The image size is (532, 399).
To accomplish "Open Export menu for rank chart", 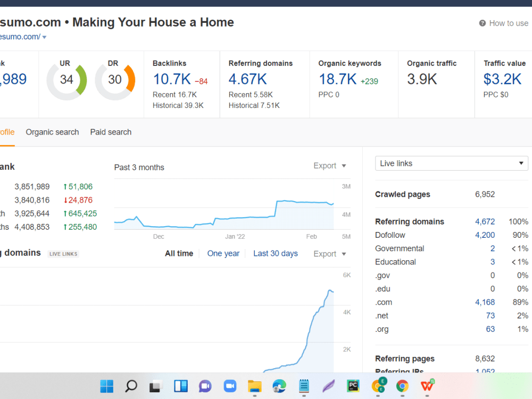I will pos(329,166).
